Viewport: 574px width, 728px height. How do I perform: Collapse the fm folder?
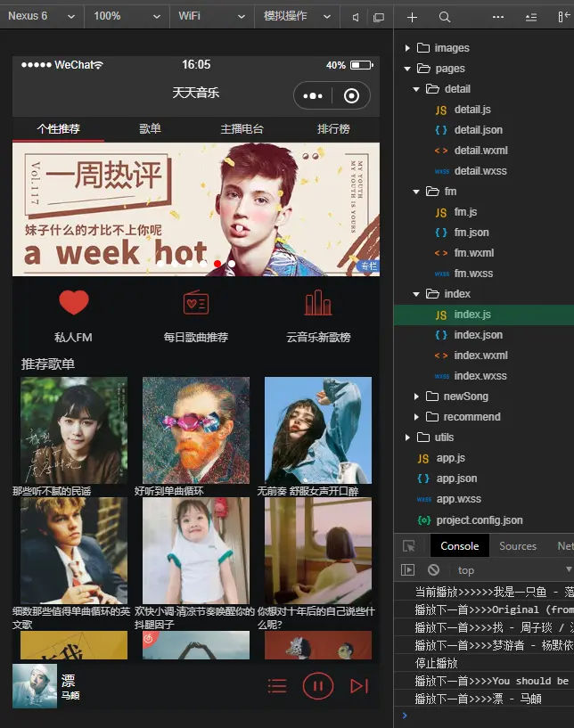[x=416, y=192]
